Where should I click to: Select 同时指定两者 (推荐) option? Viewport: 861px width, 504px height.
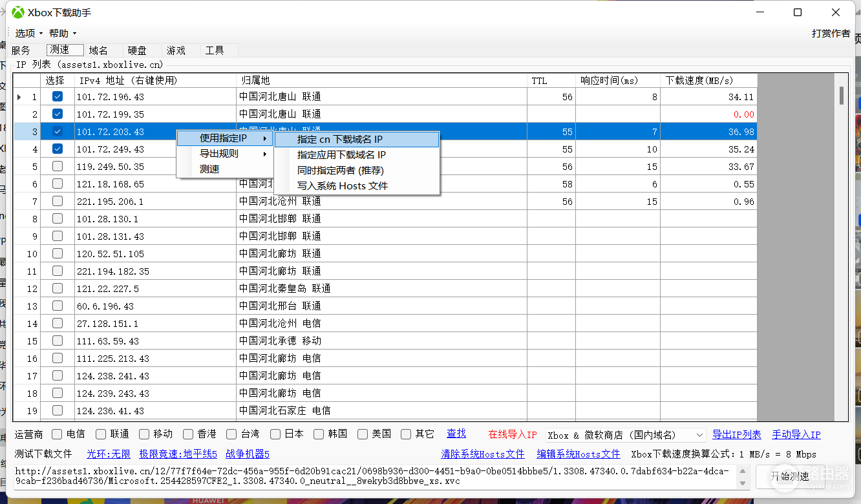click(x=357, y=171)
